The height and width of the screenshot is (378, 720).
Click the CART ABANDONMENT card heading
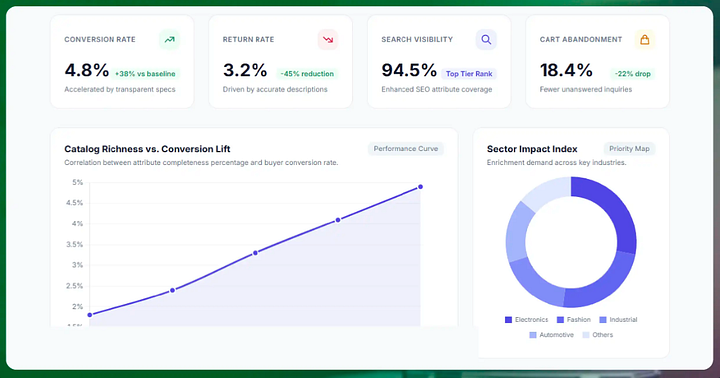pos(581,39)
